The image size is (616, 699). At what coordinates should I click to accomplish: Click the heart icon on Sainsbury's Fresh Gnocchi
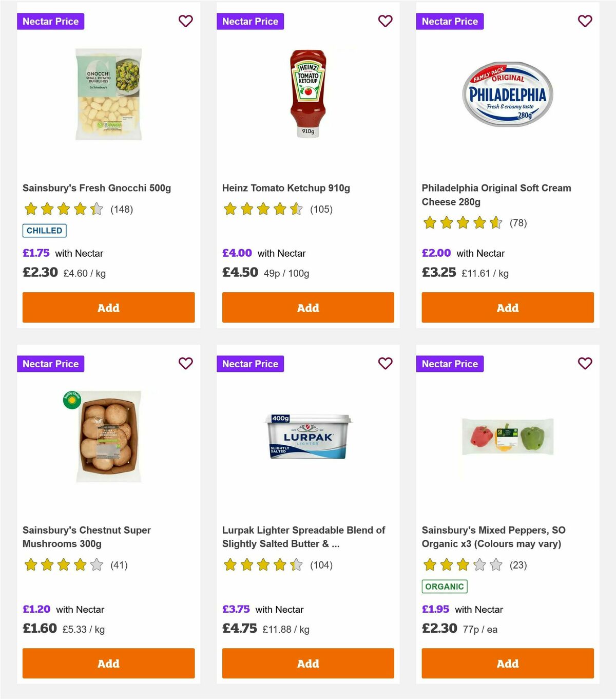click(x=185, y=21)
